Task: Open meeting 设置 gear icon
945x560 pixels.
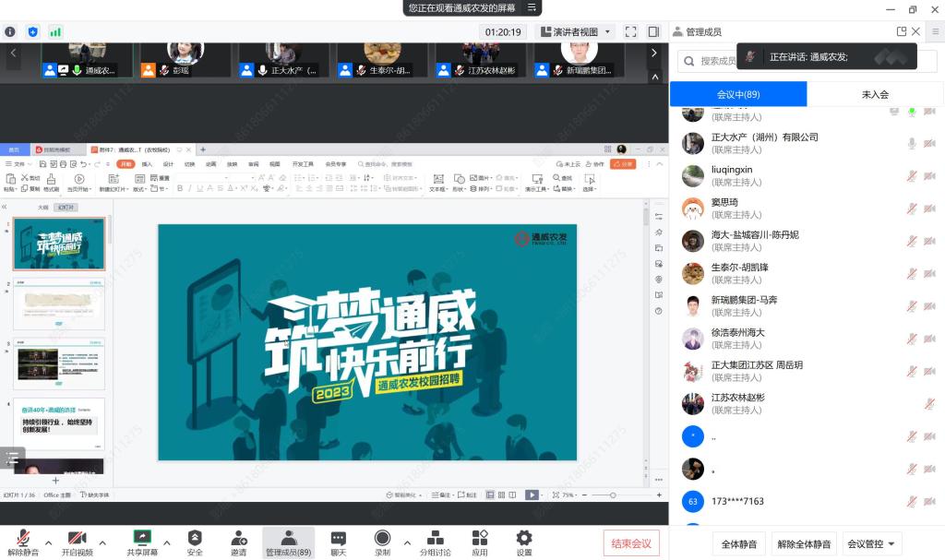Action: coord(524,538)
